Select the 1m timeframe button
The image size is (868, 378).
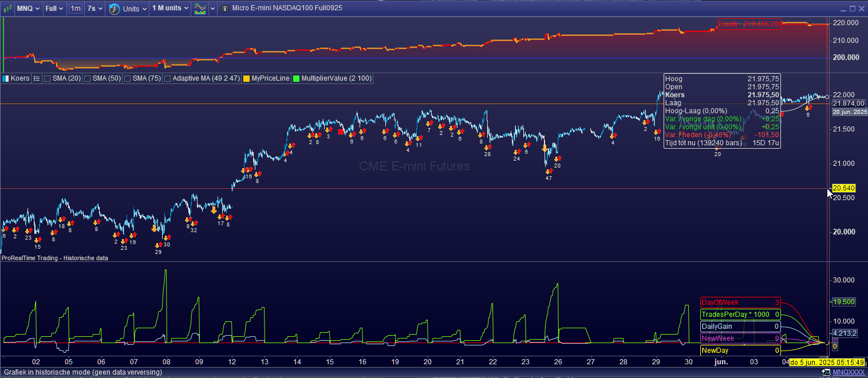76,9
